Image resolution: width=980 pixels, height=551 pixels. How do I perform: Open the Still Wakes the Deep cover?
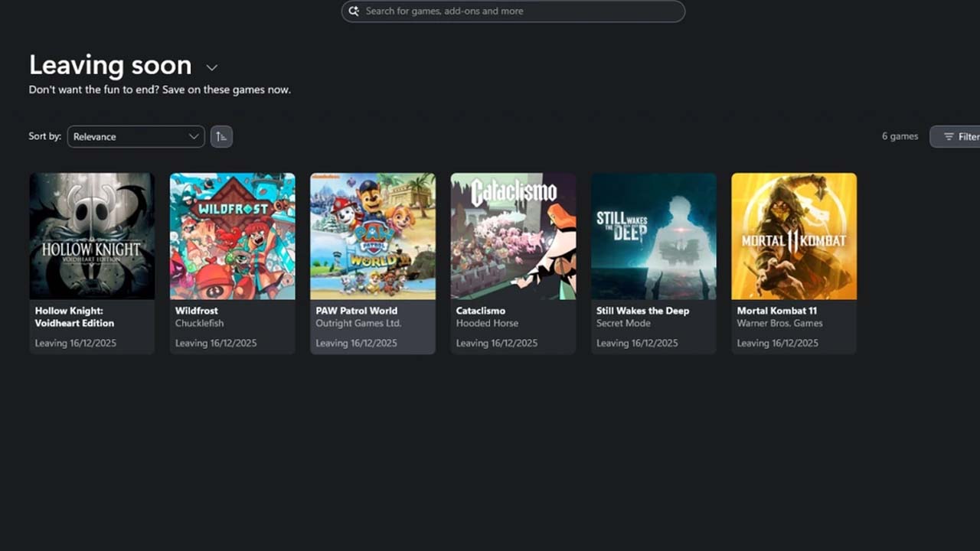(654, 236)
